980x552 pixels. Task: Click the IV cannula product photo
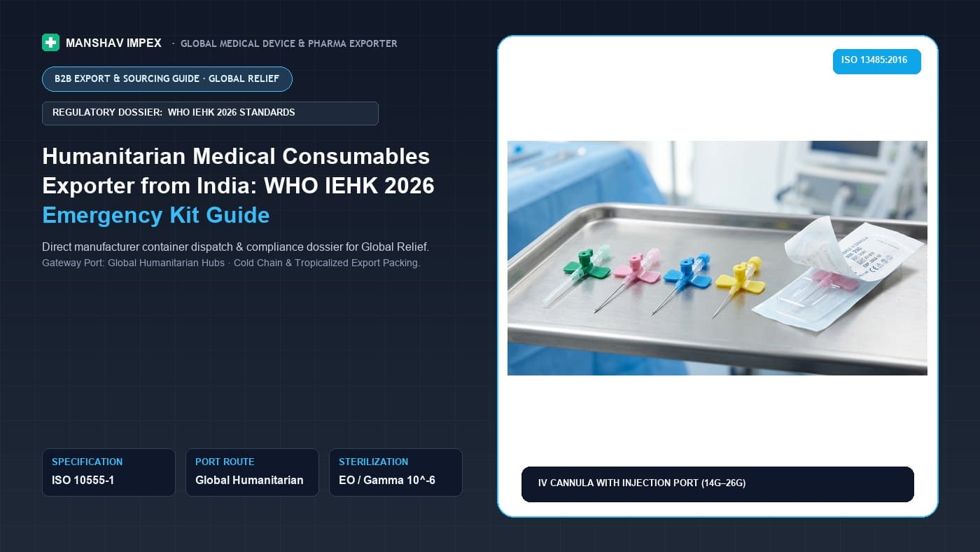click(717, 258)
